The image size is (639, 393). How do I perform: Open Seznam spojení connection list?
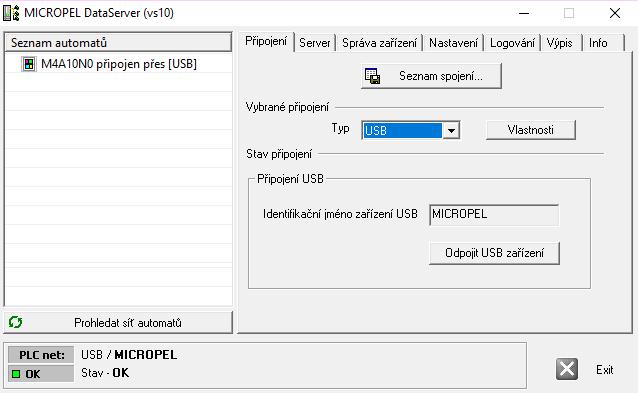[431, 76]
